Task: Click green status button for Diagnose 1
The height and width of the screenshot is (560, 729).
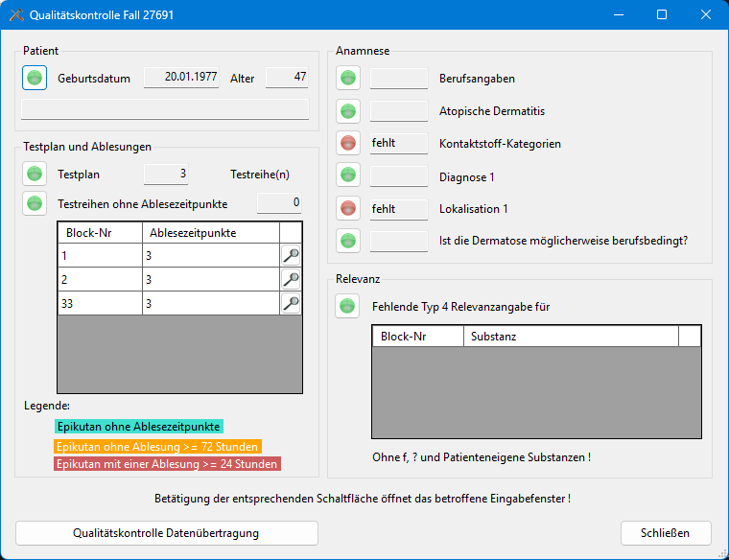Action: [x=348, y=176]
